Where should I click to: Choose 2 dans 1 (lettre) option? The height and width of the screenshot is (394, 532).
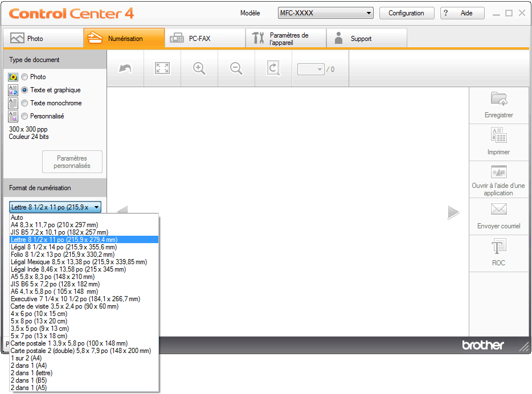(x=84, y=373)
